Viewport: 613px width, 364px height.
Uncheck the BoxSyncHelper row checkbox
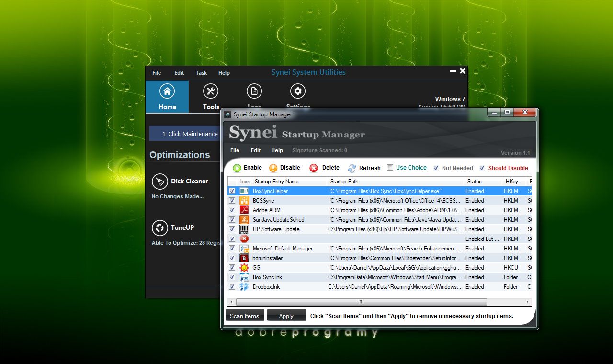pos(232,191)
